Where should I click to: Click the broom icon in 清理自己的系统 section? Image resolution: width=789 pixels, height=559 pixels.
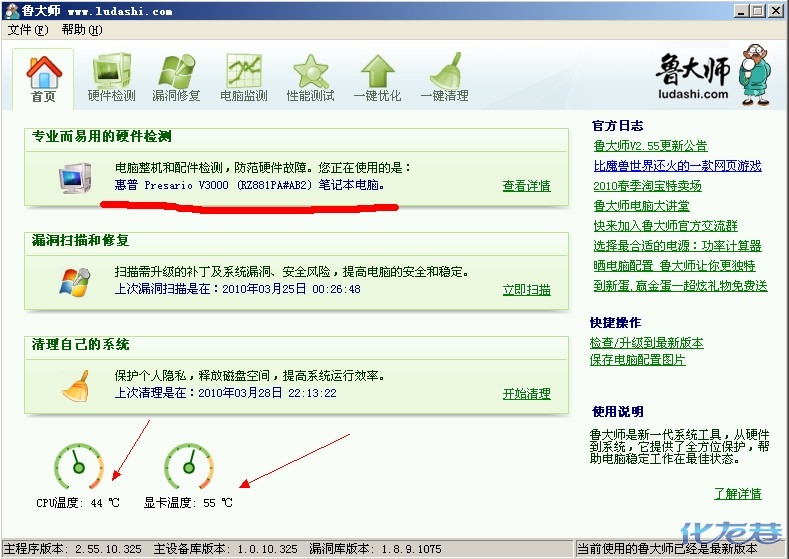click(x=73, y=384)
